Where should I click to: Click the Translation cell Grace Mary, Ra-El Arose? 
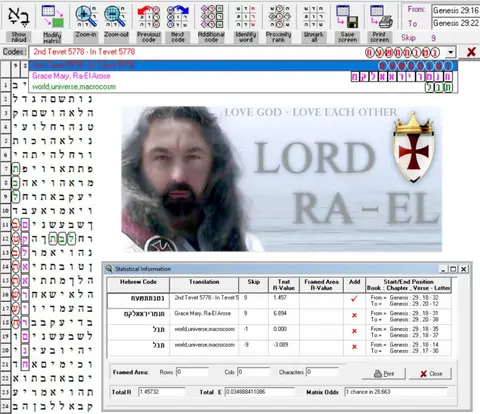204,317
